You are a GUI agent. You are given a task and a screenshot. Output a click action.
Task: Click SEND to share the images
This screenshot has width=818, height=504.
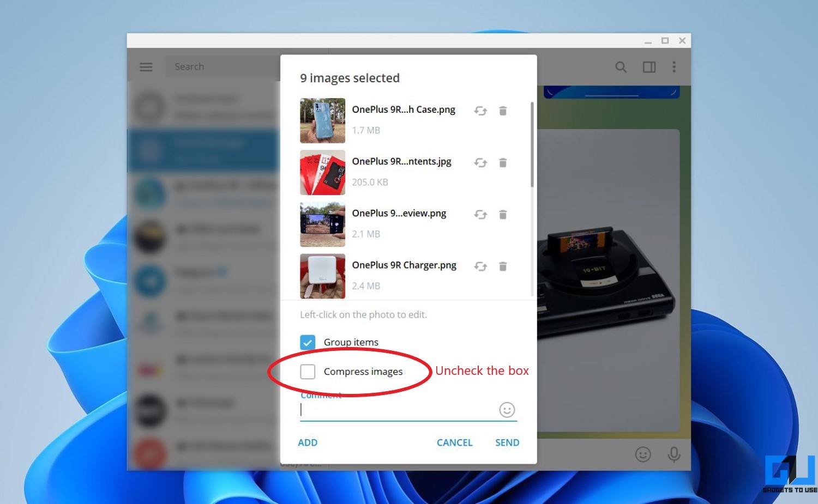[x=507, y=442]
